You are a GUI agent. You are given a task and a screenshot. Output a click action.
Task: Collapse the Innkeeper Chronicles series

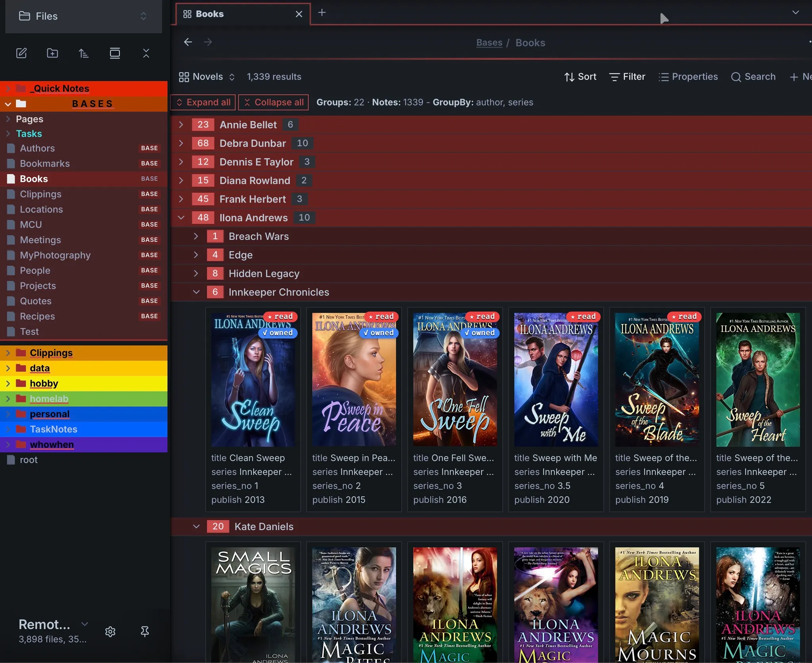point(196,292)
